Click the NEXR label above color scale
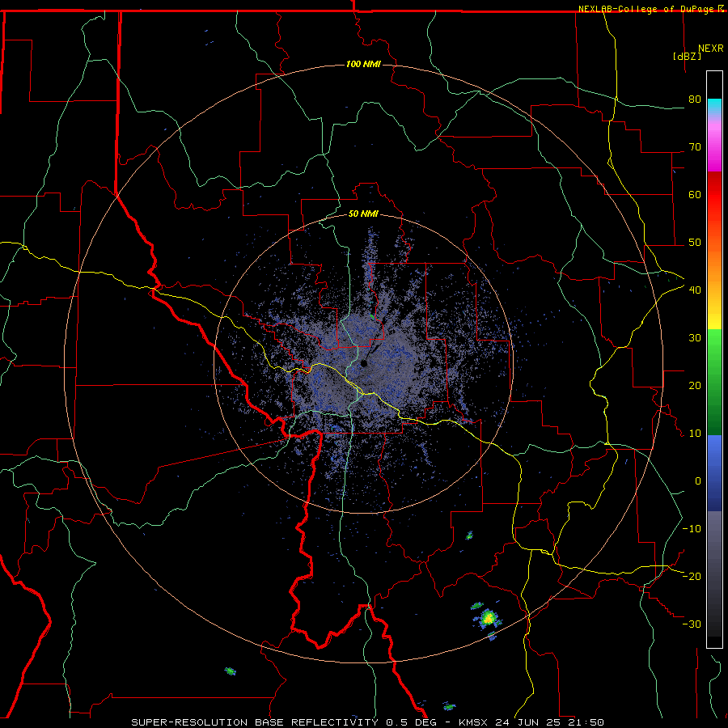The height and width of the screenshot is (728, 728). [x=711, y=49]
